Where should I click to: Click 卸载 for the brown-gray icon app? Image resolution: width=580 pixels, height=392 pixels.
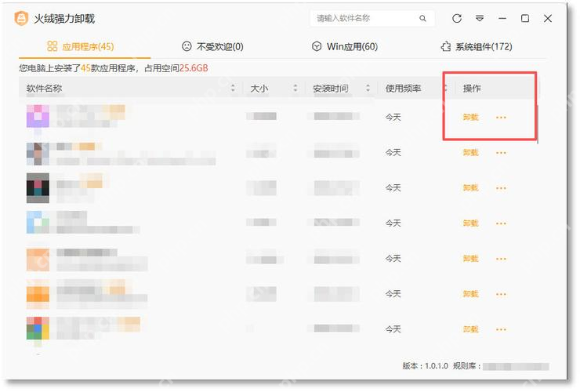tap(470, 153)
